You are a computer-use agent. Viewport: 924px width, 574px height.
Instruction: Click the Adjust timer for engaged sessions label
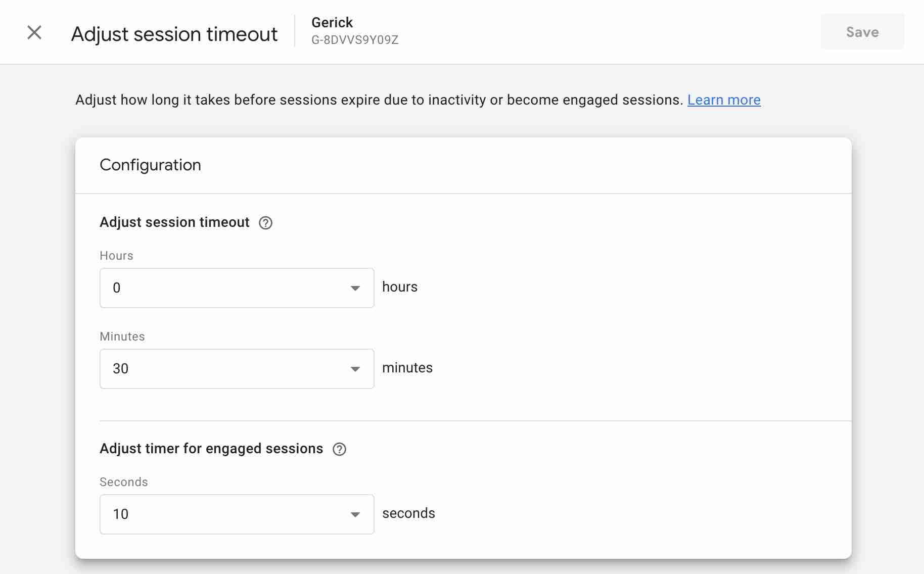coord(211,449)
